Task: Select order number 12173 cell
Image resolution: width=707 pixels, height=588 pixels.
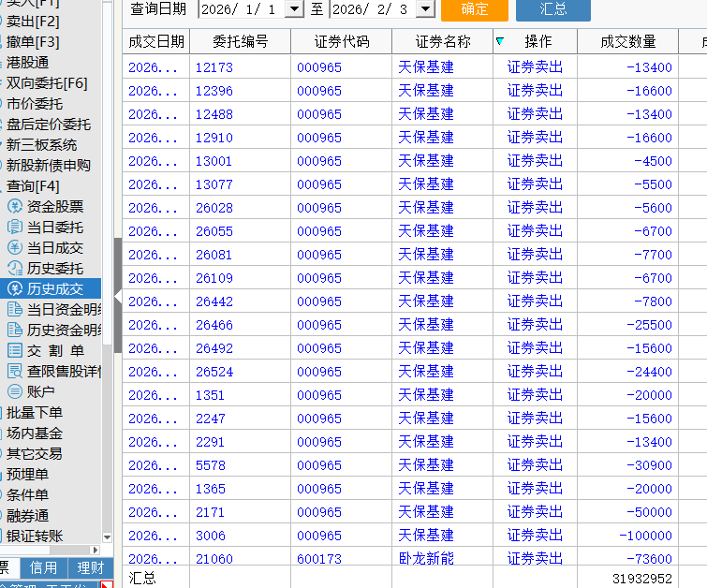Action: tap(241, 67)
